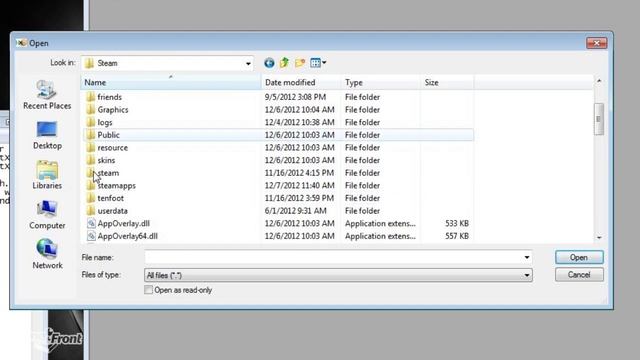Click the scrollbar up arrow
The image size is (640, 360).
coord(599,81)
